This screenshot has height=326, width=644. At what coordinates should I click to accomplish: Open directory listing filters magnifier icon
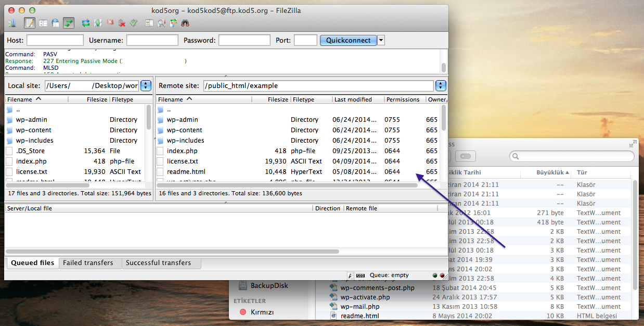(161, 23)
